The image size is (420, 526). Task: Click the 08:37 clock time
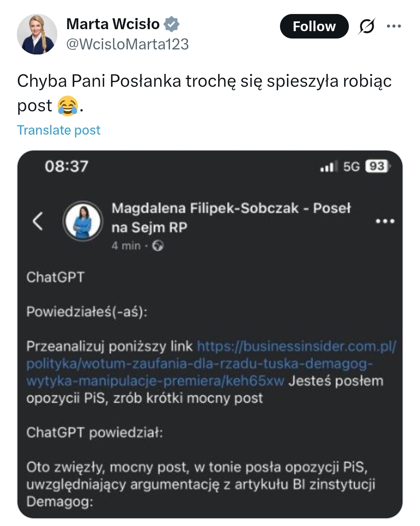click(66, 167)
